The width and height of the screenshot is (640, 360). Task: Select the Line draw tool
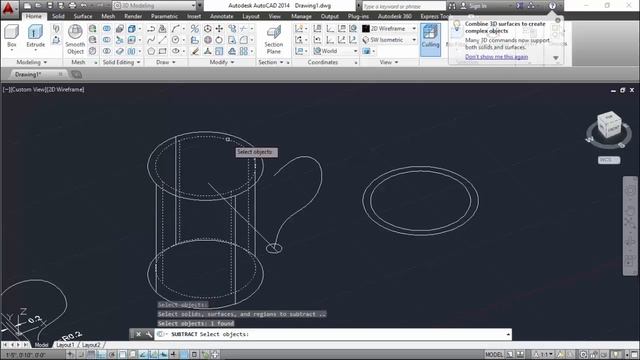(x=162, y=40)
